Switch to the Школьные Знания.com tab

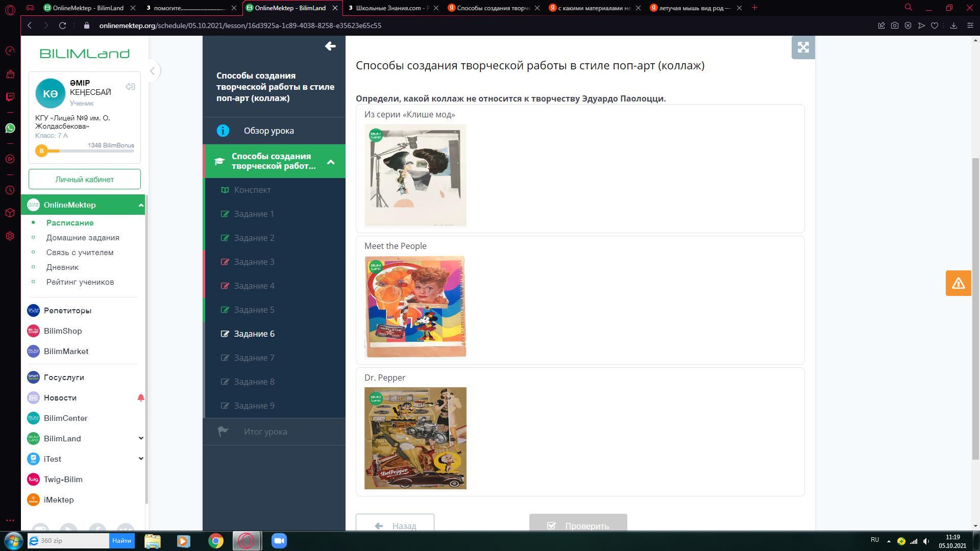click(391, 8)
